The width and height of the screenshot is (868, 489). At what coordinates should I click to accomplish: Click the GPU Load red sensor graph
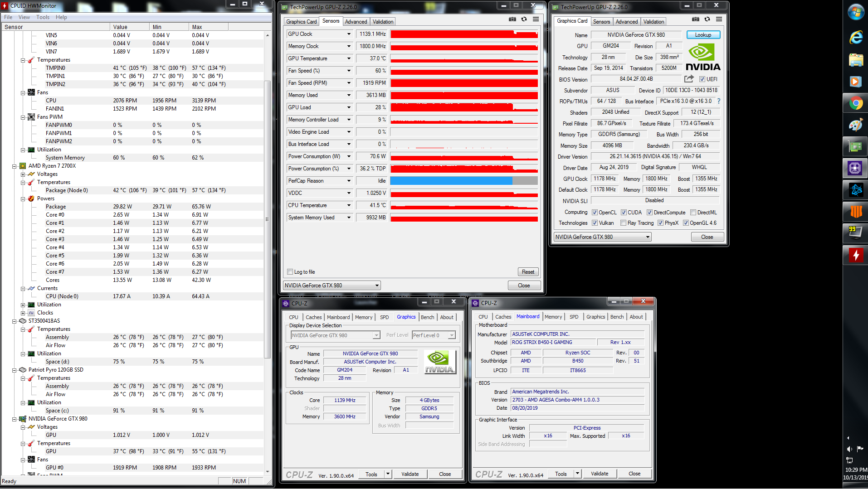(464, 107)
